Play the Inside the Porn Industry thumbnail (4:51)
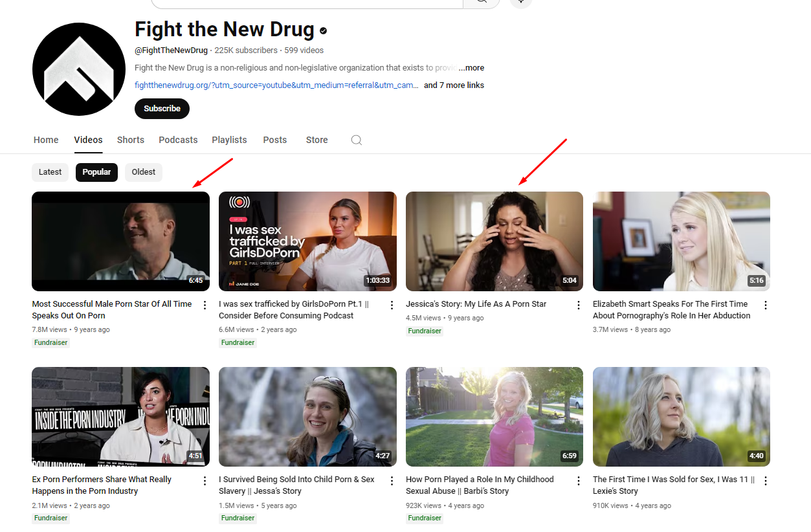Image resolution: width=811 pixels, height=532 pixels. [120, 417]
